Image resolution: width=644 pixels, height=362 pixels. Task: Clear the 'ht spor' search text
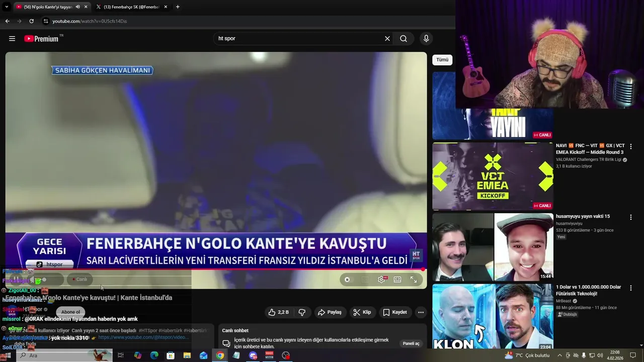[387, 39]
